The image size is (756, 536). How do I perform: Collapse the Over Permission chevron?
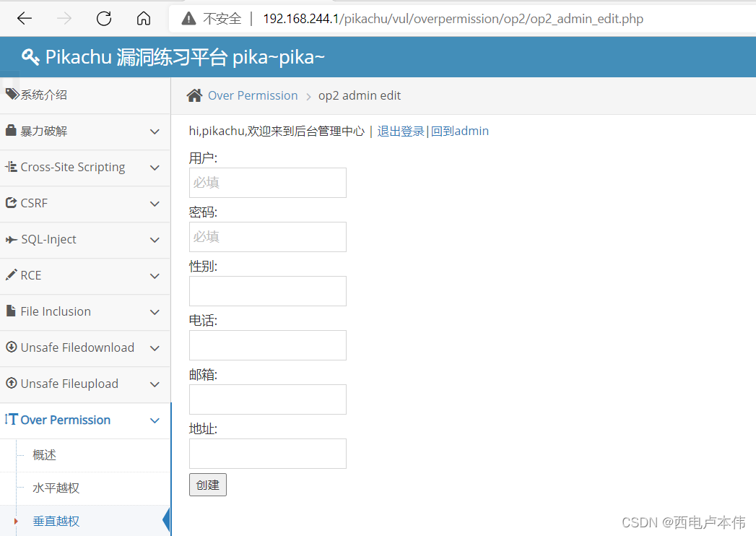click(x=155, y=420)
